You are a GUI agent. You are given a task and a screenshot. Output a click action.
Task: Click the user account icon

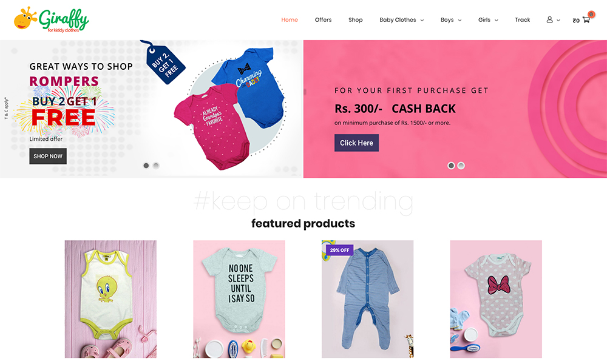(x=549, y=20)
